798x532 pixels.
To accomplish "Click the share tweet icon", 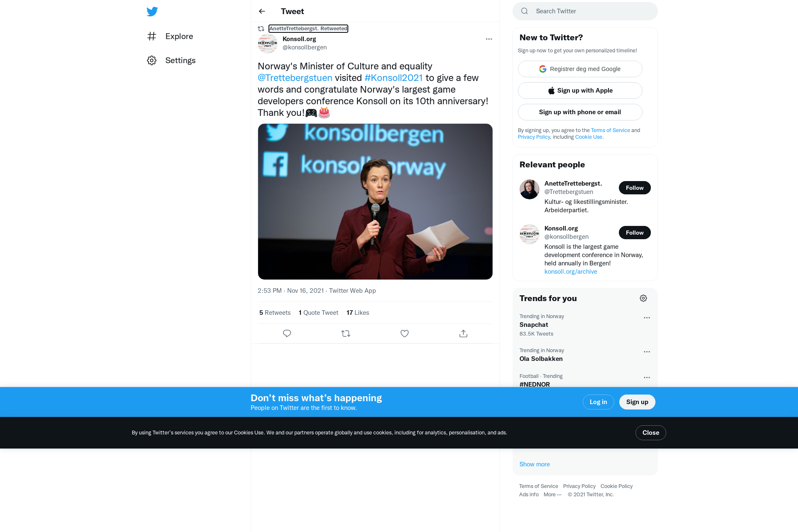I will coord(463,333).
